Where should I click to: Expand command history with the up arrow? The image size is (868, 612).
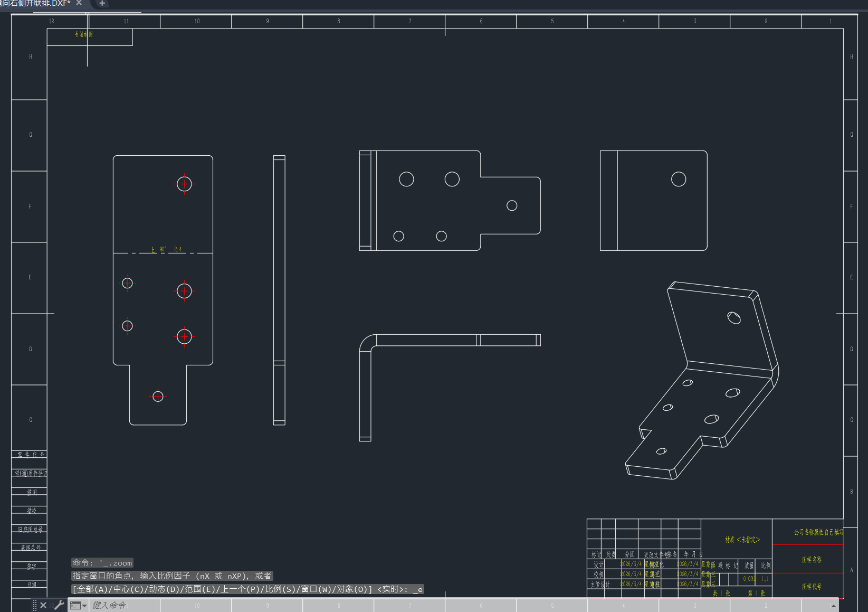point(834,606)
